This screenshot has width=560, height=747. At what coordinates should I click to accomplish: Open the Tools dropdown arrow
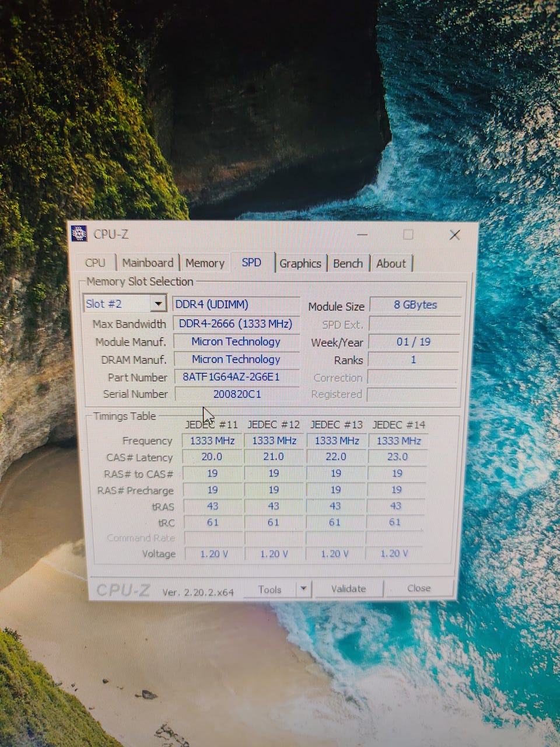(303, 589)
